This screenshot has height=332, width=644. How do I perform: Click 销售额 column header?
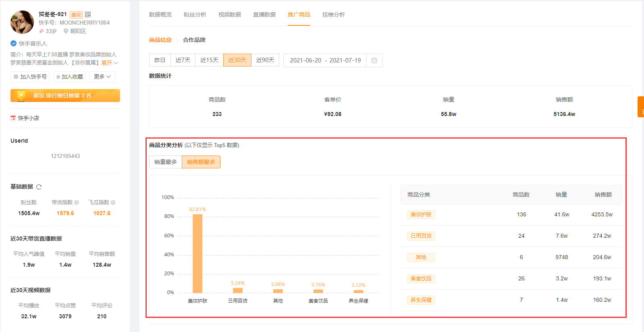coord(603,195)
